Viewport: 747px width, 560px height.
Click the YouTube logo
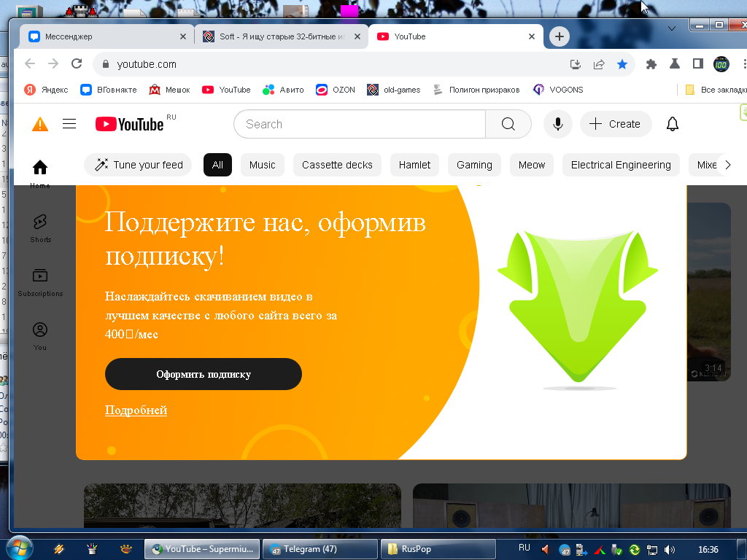[x=130, y=124]
